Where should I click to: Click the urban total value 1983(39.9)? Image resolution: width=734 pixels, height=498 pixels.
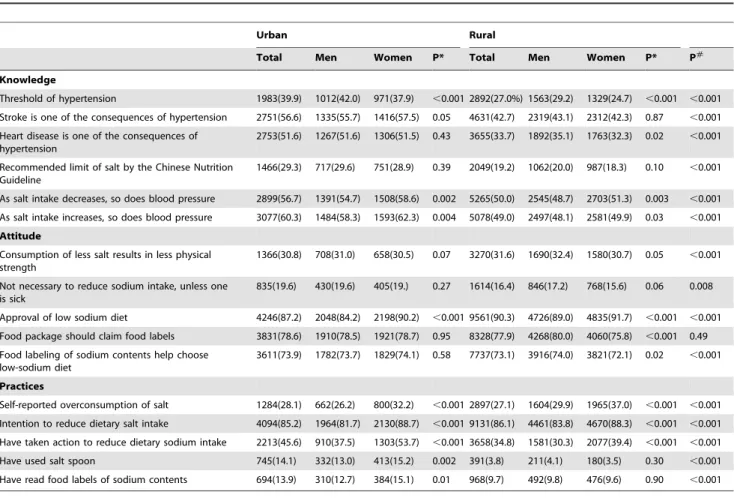[x=279, y=99]
